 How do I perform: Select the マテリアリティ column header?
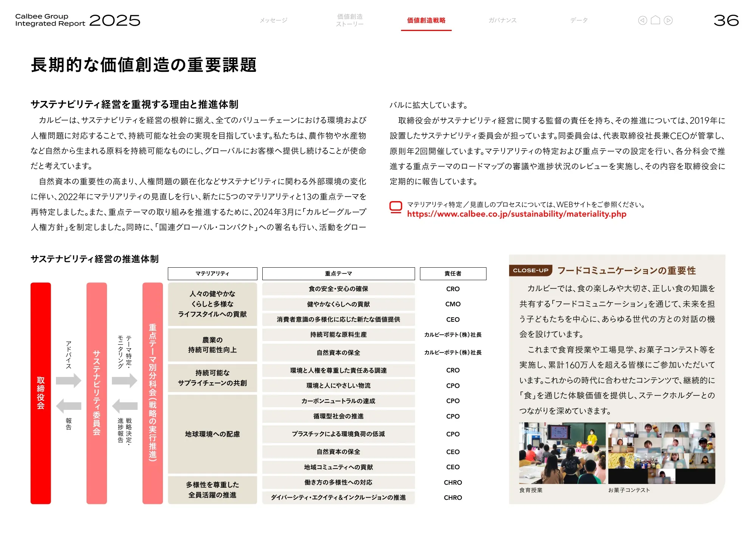pyautogui.click(x=212, y=274)
